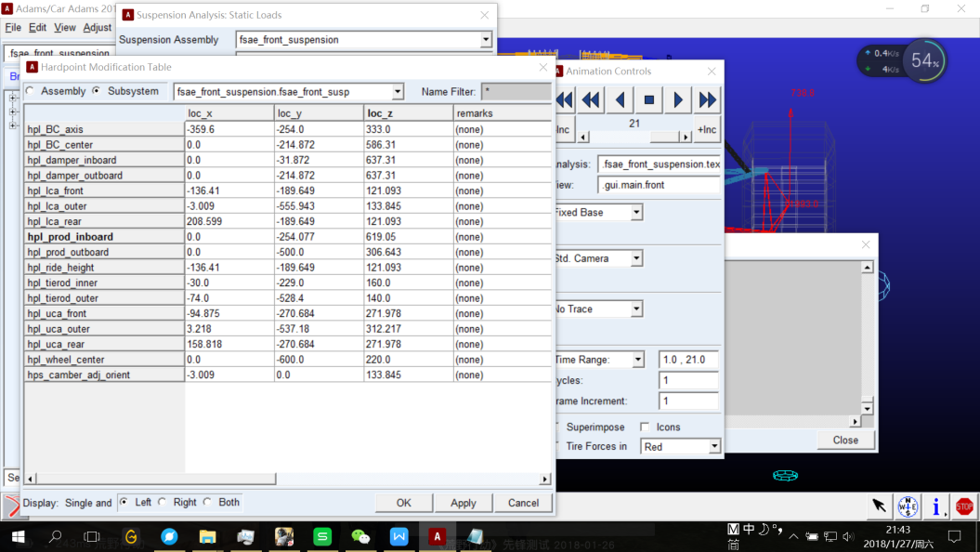Open volume control in system tray
The width and height of the screenshot is (980, 552).
click(x=848, y=536)
